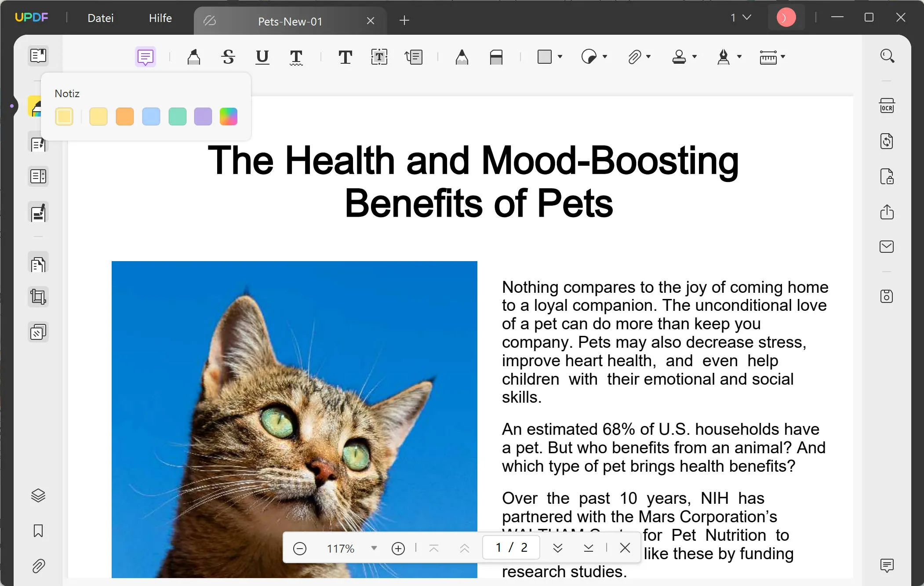Send document via email icon
The height and width of the screenshot is (586, 924).
pyautogui.click(x=887, y=247)
